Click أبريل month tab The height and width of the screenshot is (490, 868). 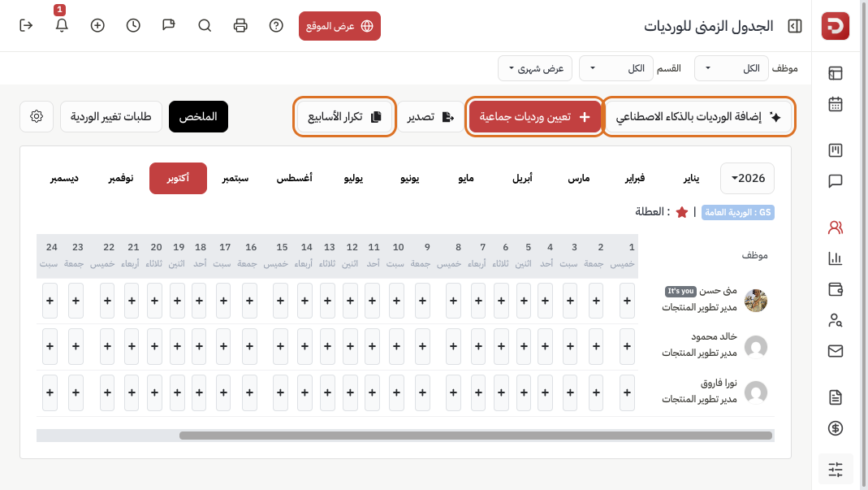click(522, 178)
